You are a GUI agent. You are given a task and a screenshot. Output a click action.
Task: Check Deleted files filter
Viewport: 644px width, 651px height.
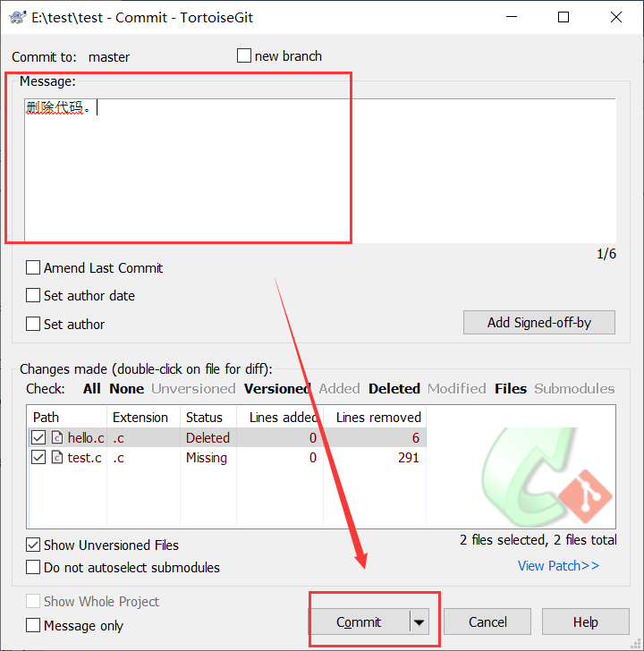point(394,389)
